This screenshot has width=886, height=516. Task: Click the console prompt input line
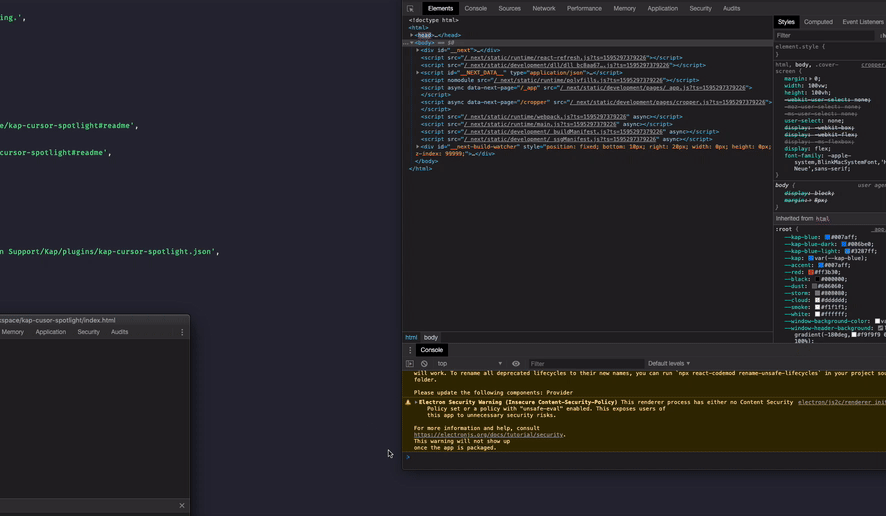coord(644,457)
